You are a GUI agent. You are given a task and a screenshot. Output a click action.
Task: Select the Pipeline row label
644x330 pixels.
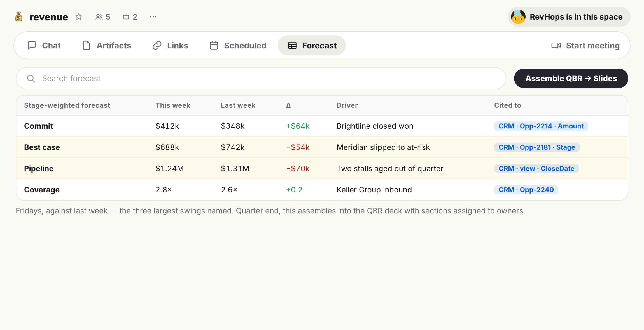39,168
